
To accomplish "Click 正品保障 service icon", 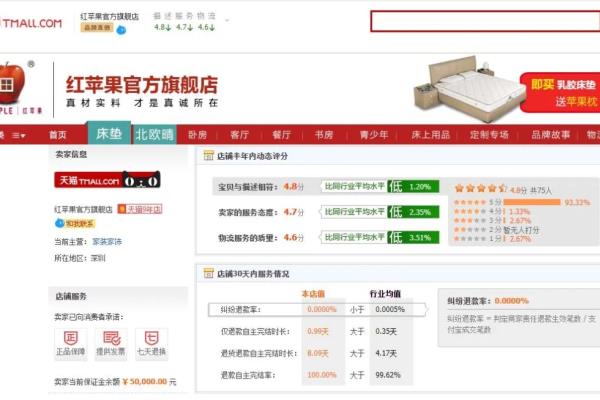I will pos(71,344).
